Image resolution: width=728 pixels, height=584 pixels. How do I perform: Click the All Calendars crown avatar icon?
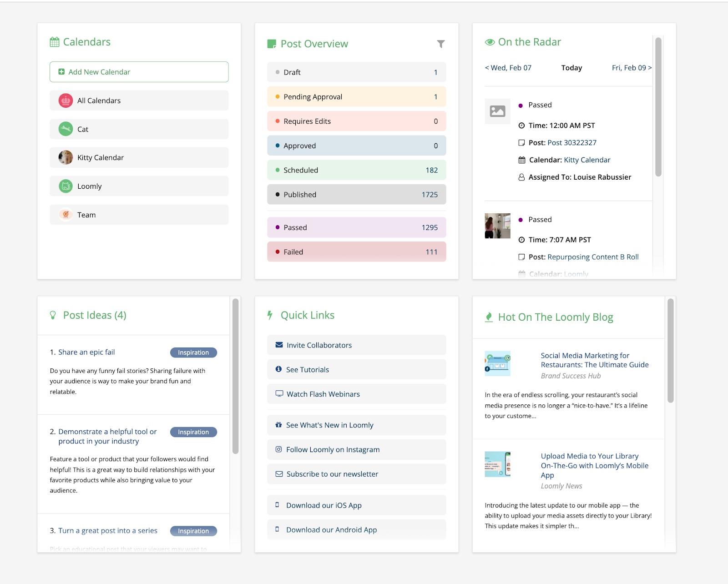(66, 101)
